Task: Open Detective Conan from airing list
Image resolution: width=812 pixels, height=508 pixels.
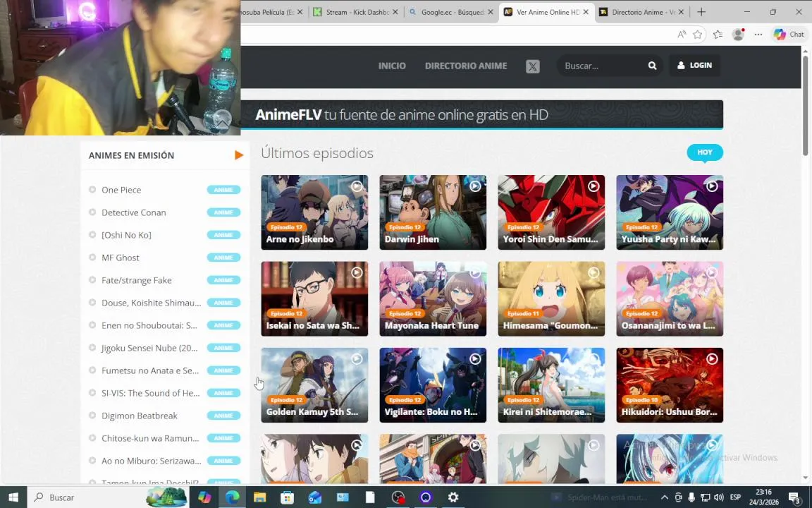Action: [134, 212]
